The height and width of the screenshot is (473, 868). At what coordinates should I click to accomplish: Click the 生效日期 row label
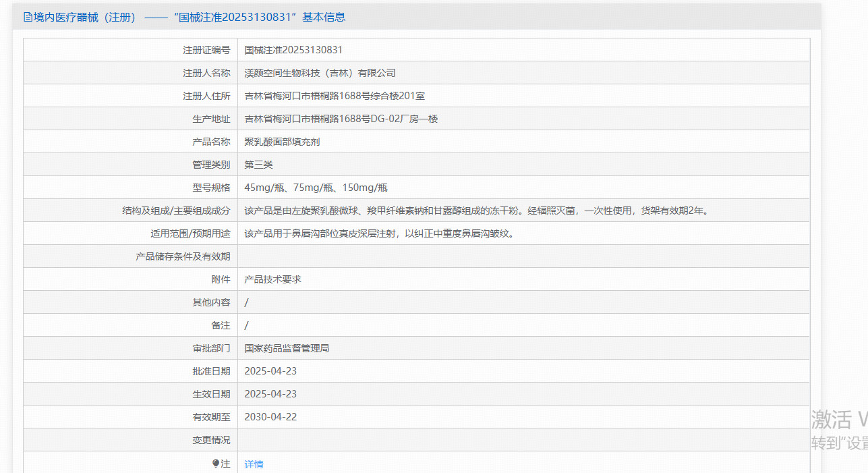[211, 394]
